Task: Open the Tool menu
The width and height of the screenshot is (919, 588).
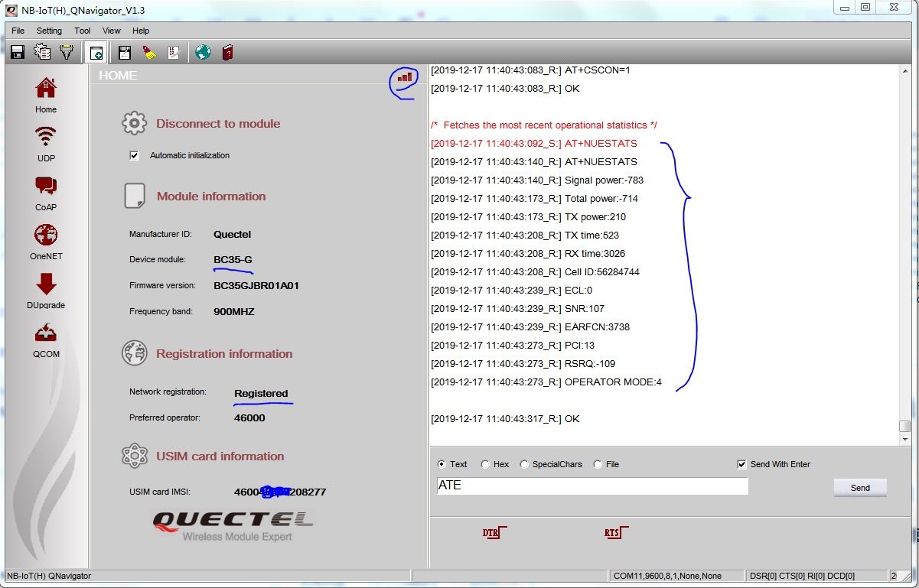Action: point(83,31)
